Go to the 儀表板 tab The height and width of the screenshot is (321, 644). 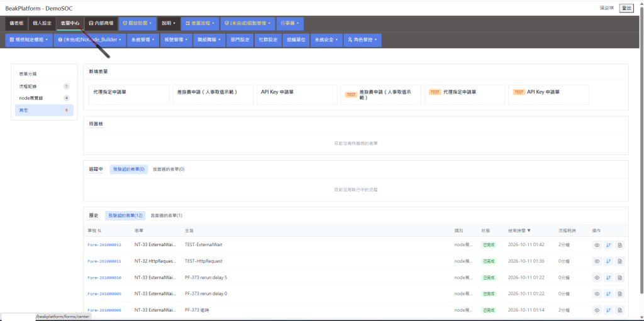click(x=16, y=23)
